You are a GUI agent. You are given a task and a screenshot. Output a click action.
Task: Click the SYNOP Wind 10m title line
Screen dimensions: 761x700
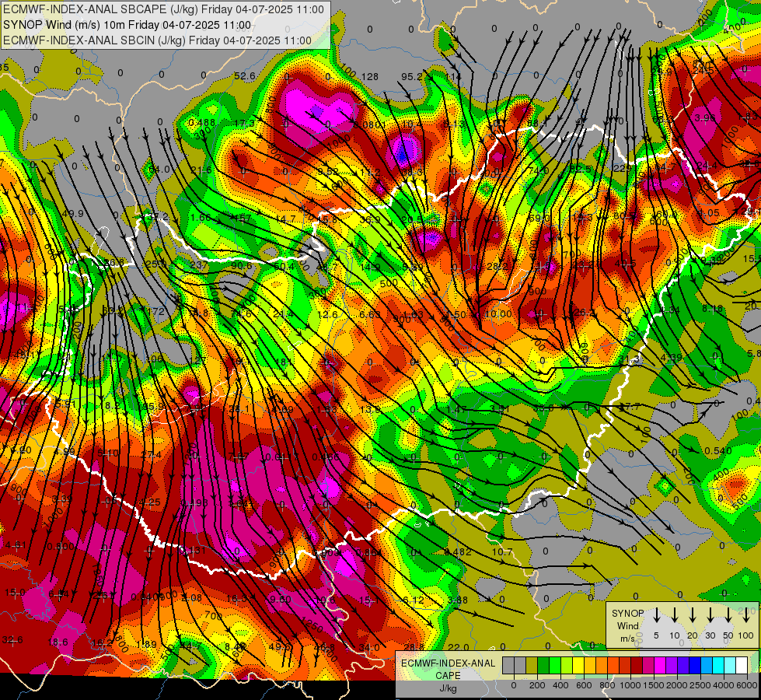[x=127, y=25]
